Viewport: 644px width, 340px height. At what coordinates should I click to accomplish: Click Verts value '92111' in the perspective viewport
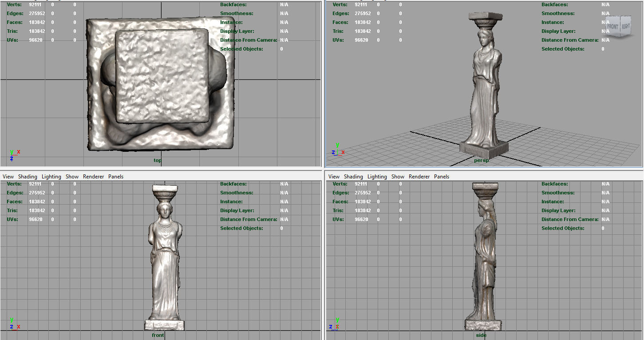pos(361,4)
